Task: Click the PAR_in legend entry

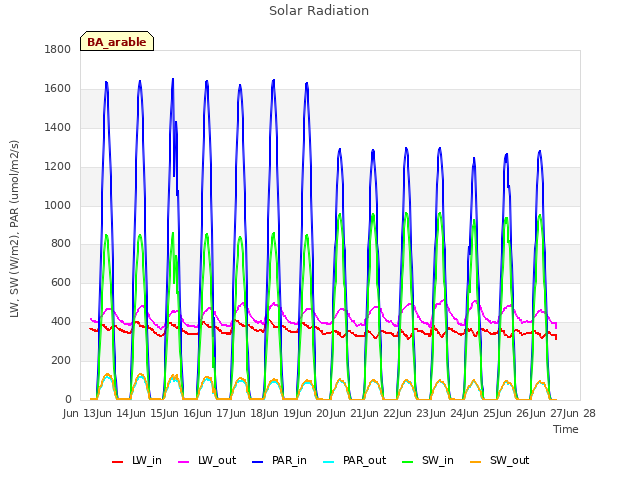Action: point(279,461)
